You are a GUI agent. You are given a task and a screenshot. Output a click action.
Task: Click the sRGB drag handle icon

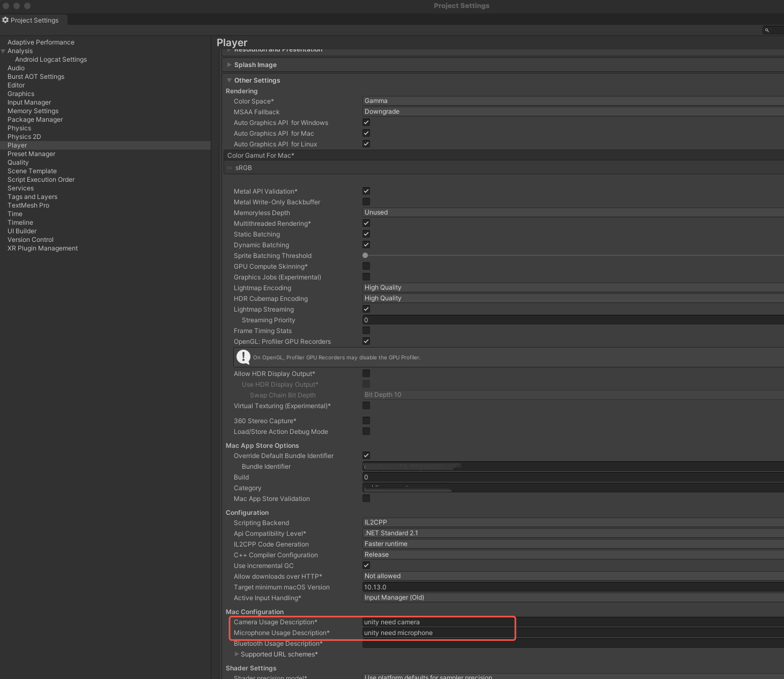click(230, 168)
